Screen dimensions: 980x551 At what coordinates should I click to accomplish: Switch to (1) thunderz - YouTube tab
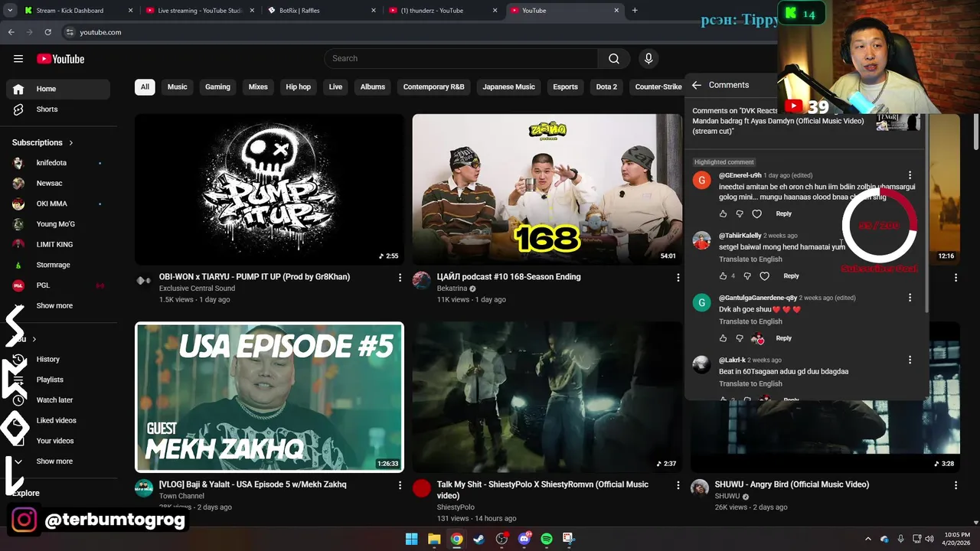click(x=443, y=11)
